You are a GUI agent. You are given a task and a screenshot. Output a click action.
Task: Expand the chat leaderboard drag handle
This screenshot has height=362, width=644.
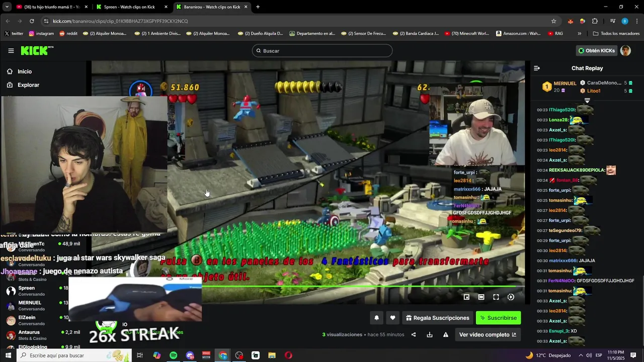pos(587,101)
